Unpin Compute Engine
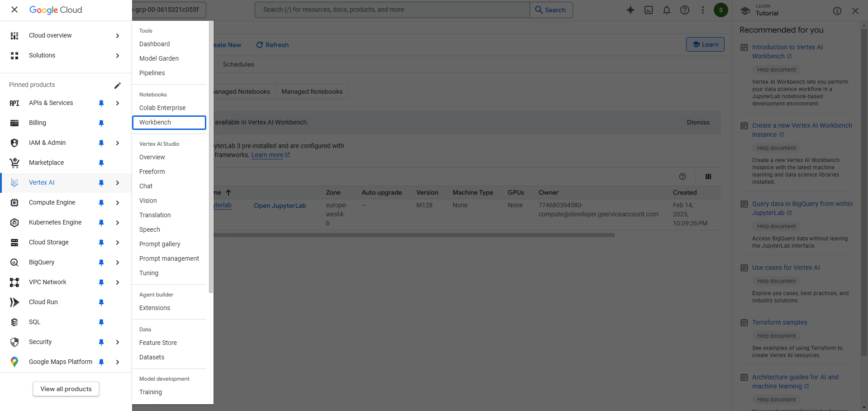Screen dimensions: 868x411 tap(101, 203)
